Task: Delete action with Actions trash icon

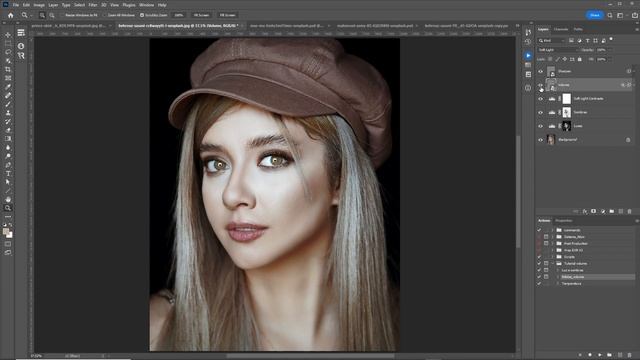Action: 629,355
